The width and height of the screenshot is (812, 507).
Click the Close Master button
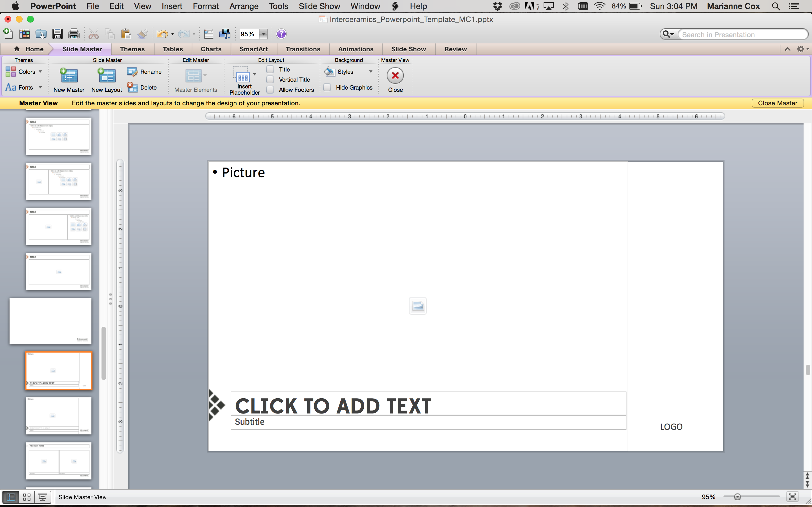click(x=777, y=103)
